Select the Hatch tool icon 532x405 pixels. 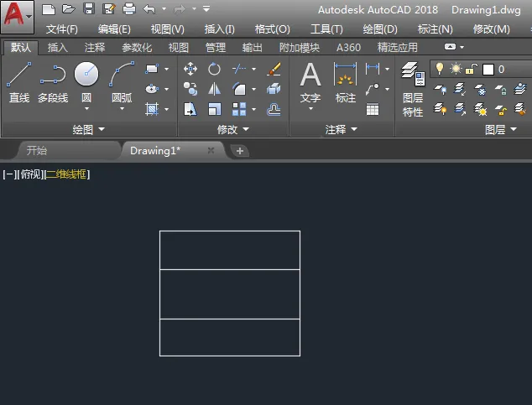[152, 109]
